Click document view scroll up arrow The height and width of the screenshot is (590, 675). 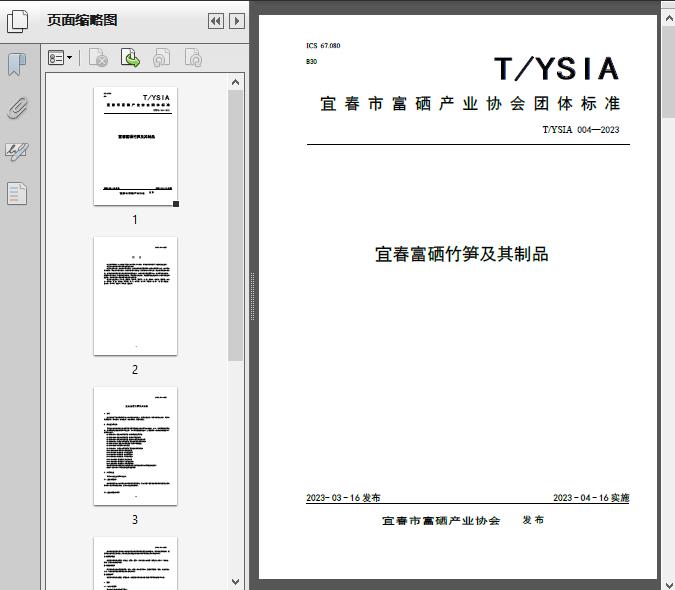click(669, 19)
